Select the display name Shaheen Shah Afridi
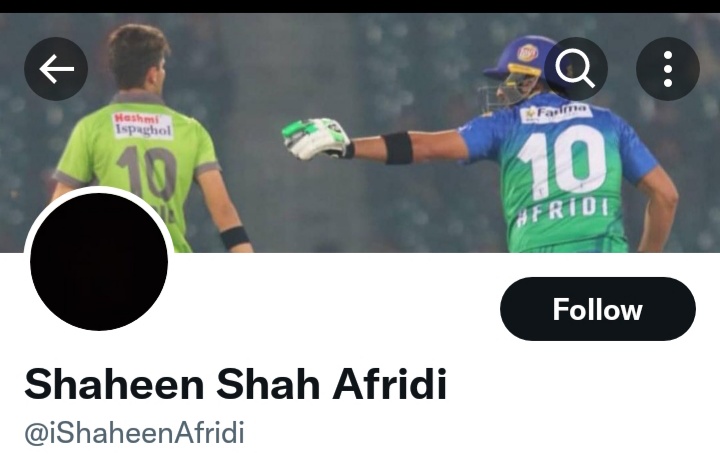The image size is (720, 466). pyautogui.click(x=235, y=384)
